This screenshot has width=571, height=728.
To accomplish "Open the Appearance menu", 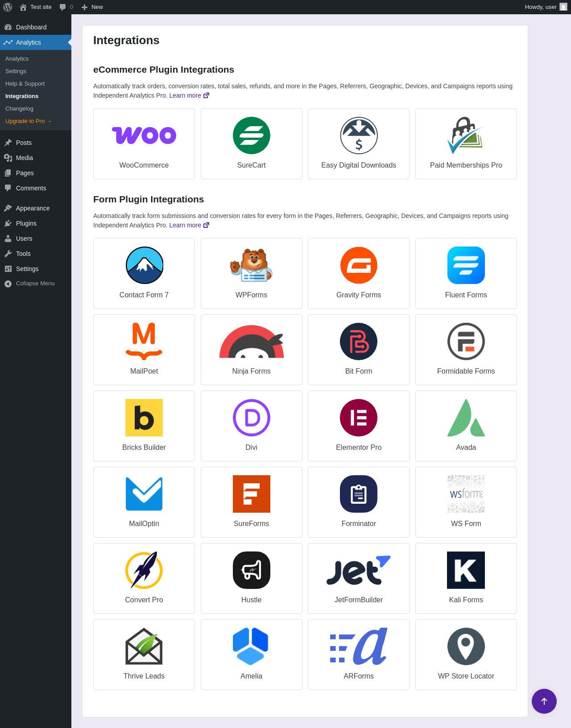I will 36,208.
